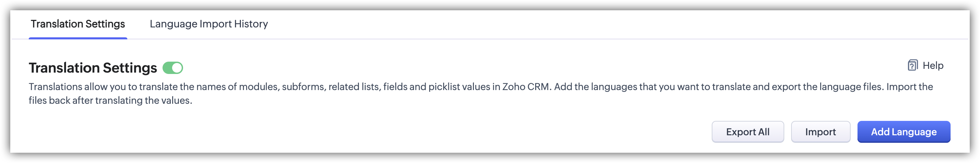The width and height of the screenshot is (980, 163).
Task: Disable the Translation Settings toggle
Action: (173, 68)
